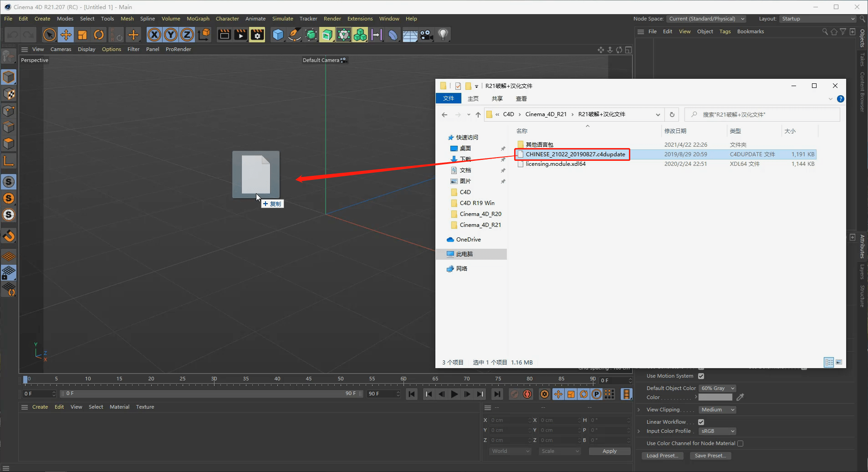Render the active view
Viewport: 868px width, 472px height.
click(x=225, y=35)
